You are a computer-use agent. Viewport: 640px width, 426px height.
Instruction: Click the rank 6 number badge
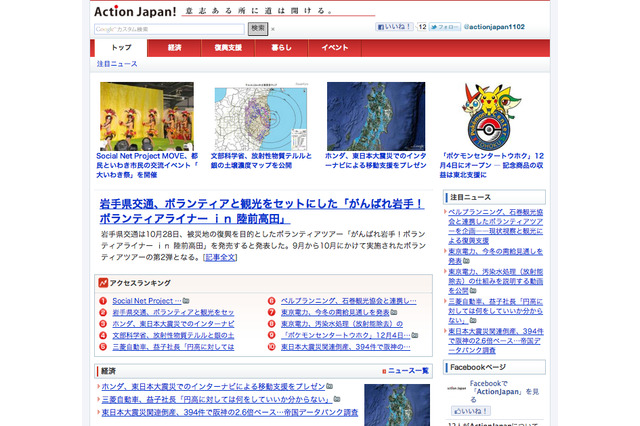pos(271,301)
